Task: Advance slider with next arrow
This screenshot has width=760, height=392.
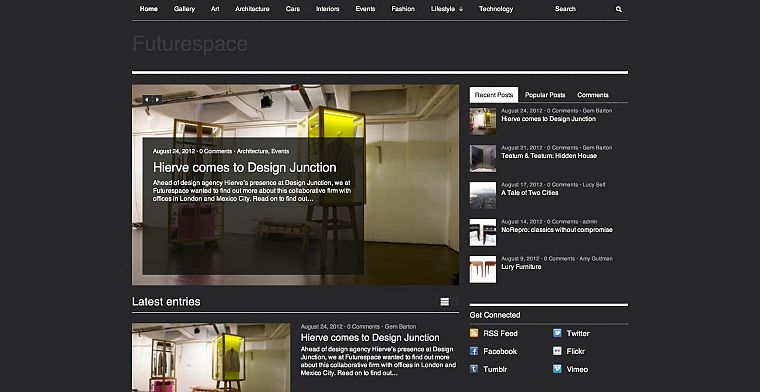Action: point(157,100)
